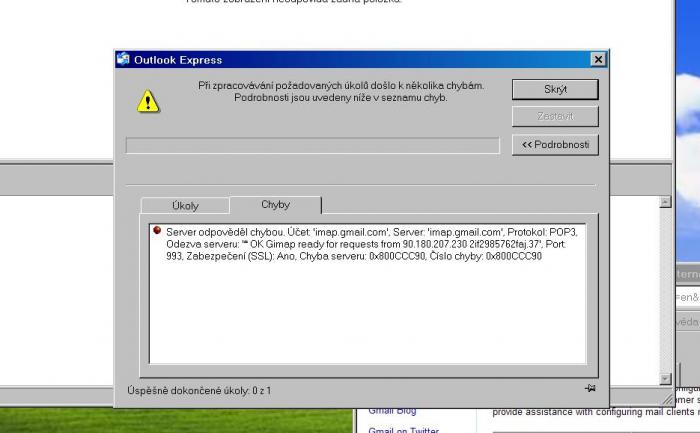Close the Outlook Express dialog

pos(597,60)
